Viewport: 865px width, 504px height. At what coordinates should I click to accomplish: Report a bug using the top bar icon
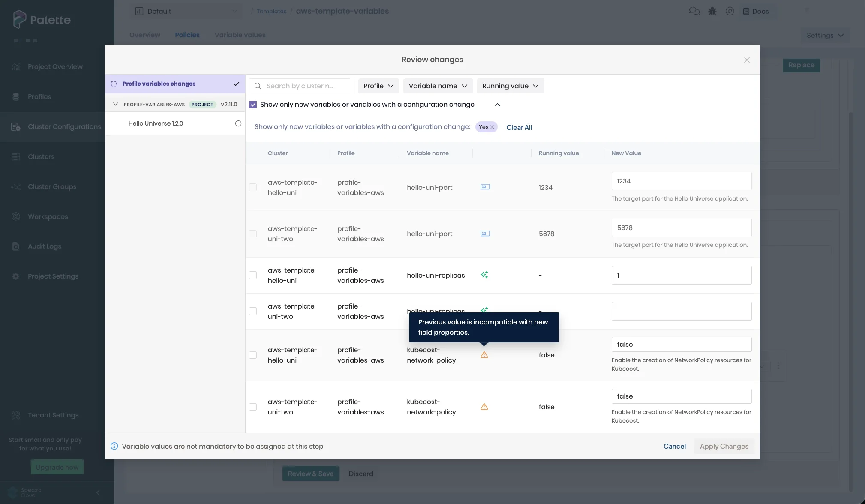pos(712,11)
